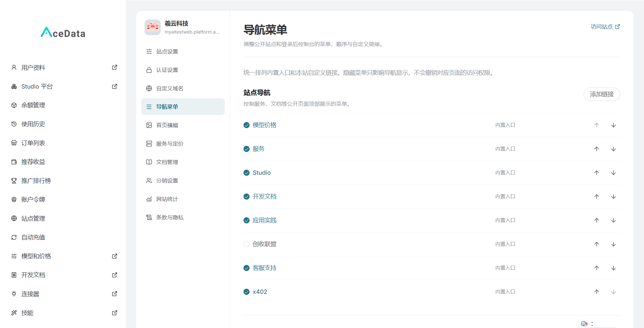
Task: Open 网站统计 page
Action: (x=183, y=199)
